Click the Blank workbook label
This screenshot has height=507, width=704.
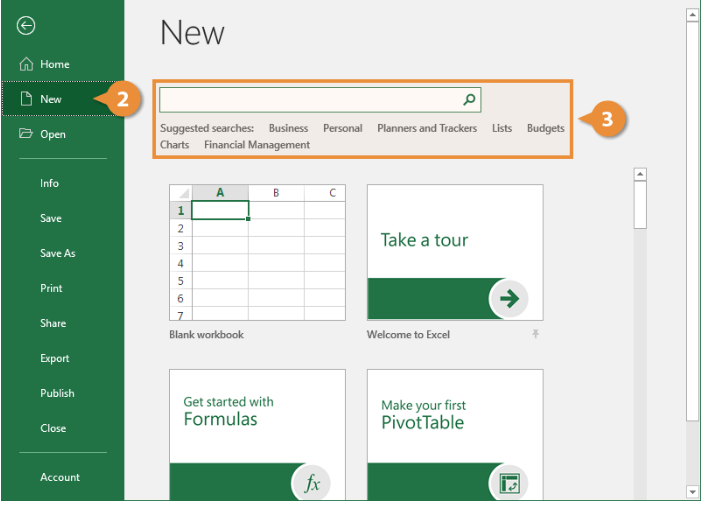[206, 335]
